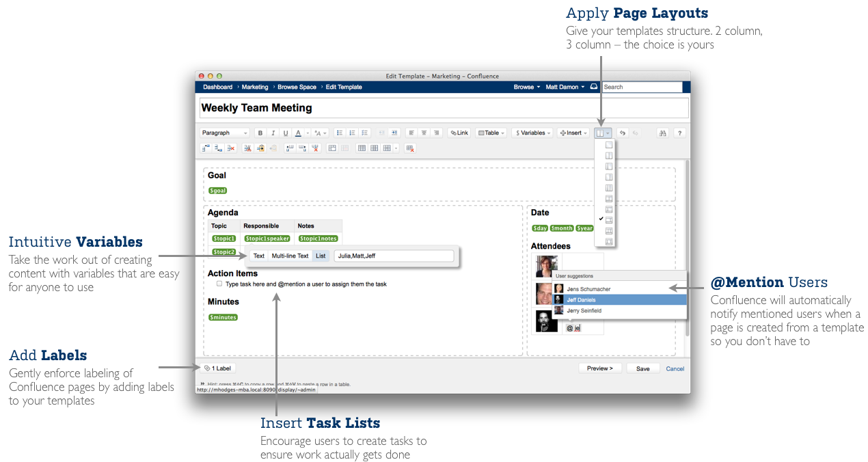868x462 pixels.
Task: Click the insert column after icon
Action: 302,148
